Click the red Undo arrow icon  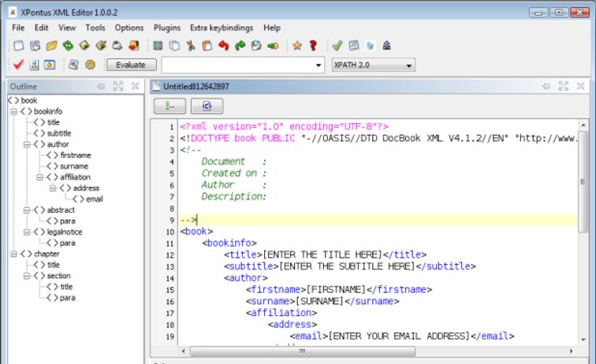(x=224, y=46)
